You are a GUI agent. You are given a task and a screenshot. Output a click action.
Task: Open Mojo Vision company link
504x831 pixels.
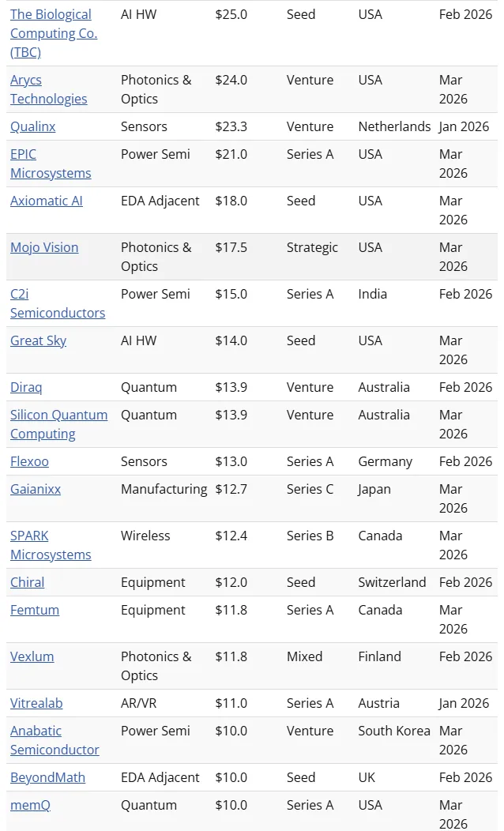click(x=44, y=247)
